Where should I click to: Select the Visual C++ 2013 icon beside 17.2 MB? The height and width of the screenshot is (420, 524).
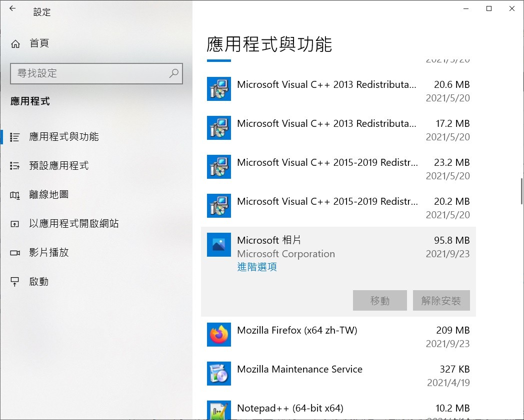point(219,128)
